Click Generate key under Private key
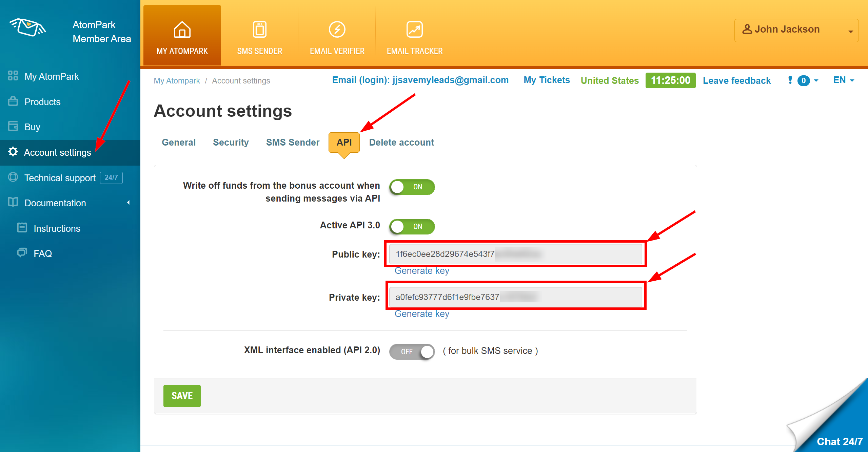This screenshot has width=868, height=452. (x=422, y=314)
